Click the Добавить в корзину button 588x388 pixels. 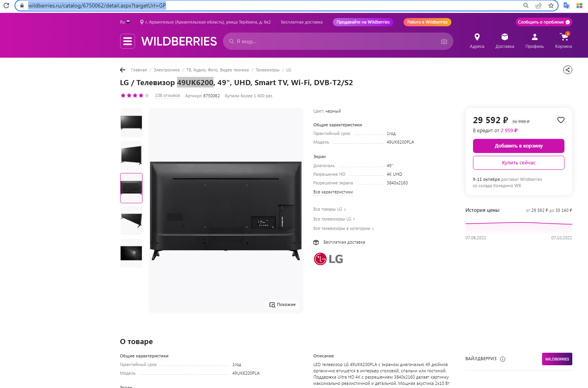(519, 146)
